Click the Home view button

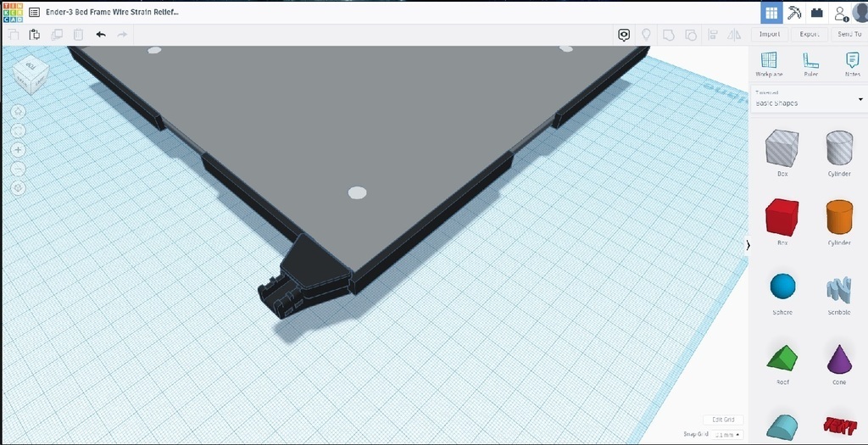coord(19,111)
